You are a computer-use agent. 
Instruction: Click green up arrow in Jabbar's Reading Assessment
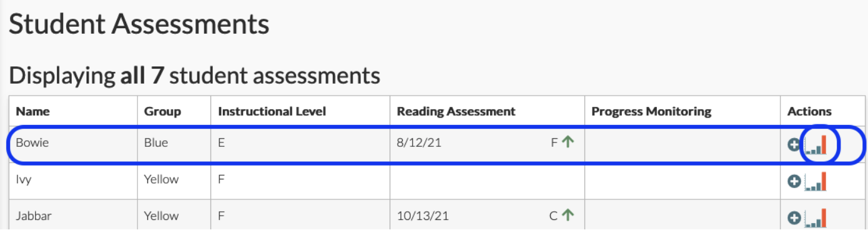click(x=568, y=215)
